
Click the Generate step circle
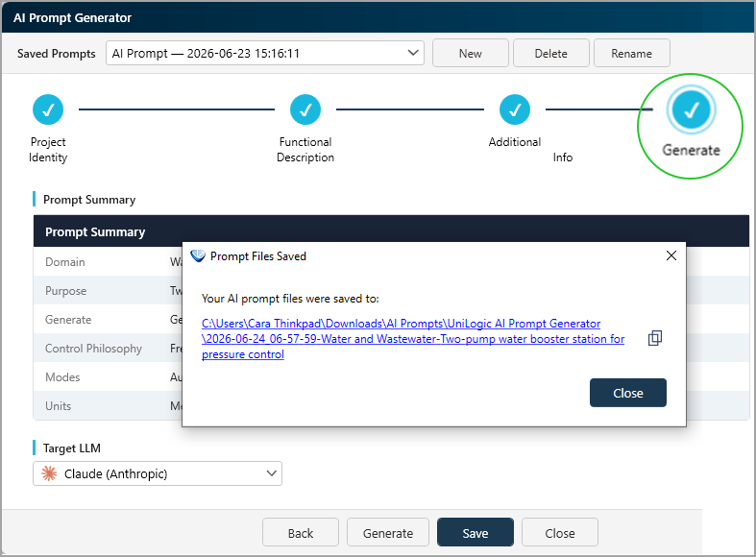tap(691, 109)
